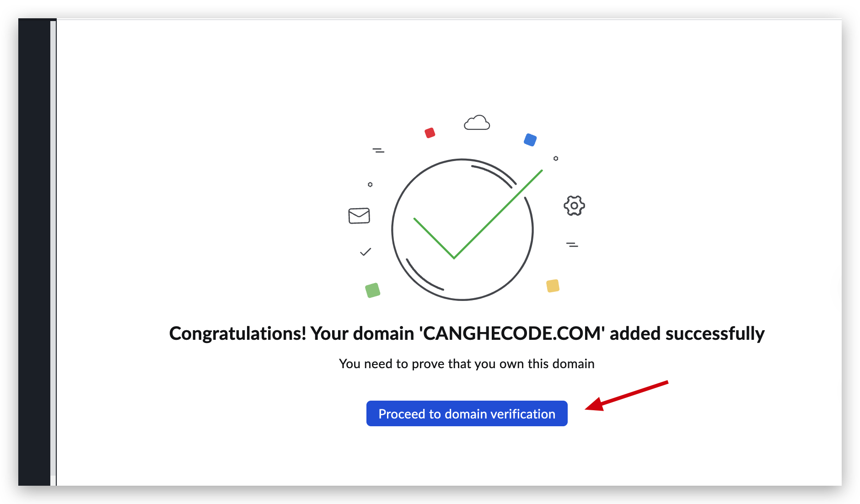The image size is (860, 504).
Task: Click the 'prove that you own this domain' text
Action: 467,364
